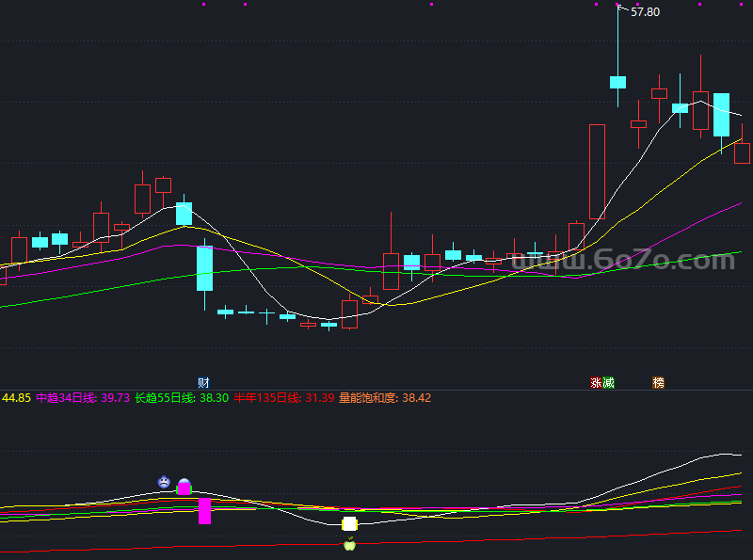Image resolution: width=753 pixels, height=560 pixels.
Task: Click the 57.80 high price label
Action: (645, 12)
